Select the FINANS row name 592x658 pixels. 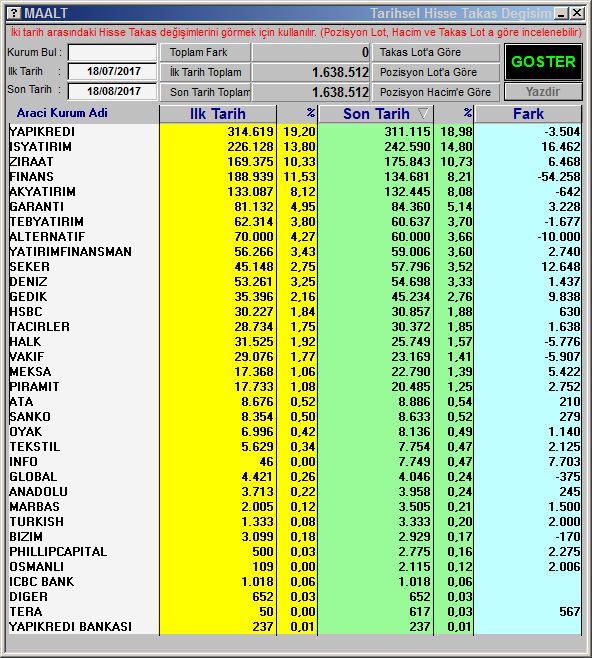click(31, 177)
